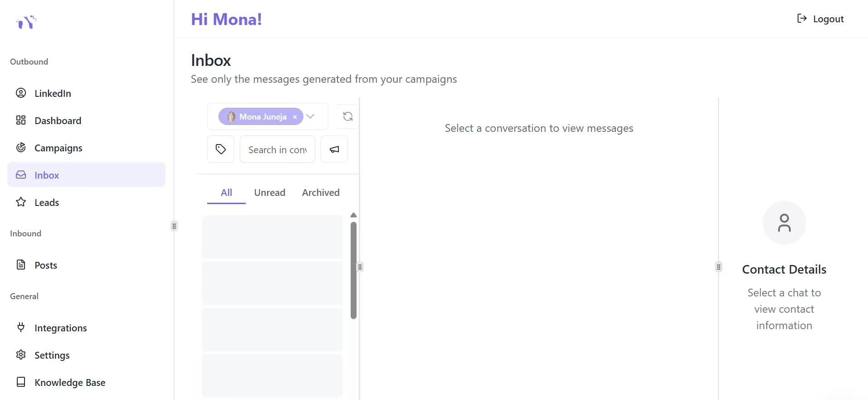Image resolution: width=868 pixels, height=400 pixels.
Task: Click the megaphone campaign filter icon
Action: 334,149
